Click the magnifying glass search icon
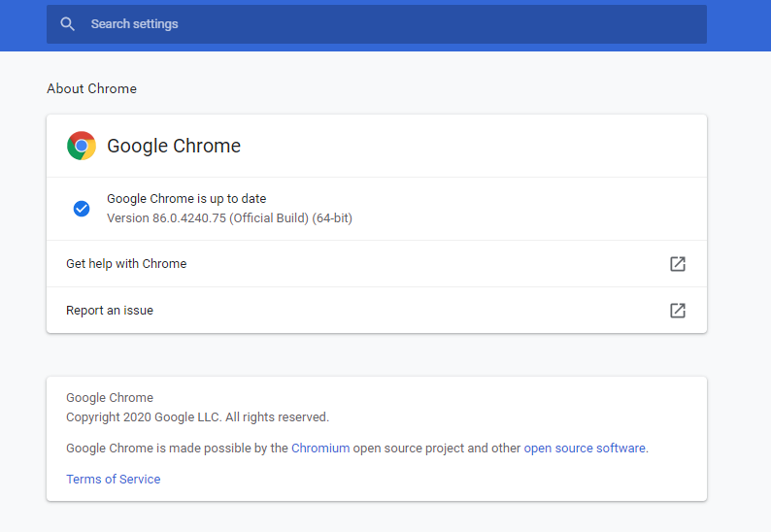Viewport: 771px width, 532px height. [x=67, y=24]
